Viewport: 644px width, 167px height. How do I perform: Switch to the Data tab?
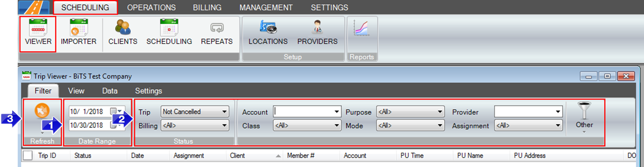coord(110,91)
